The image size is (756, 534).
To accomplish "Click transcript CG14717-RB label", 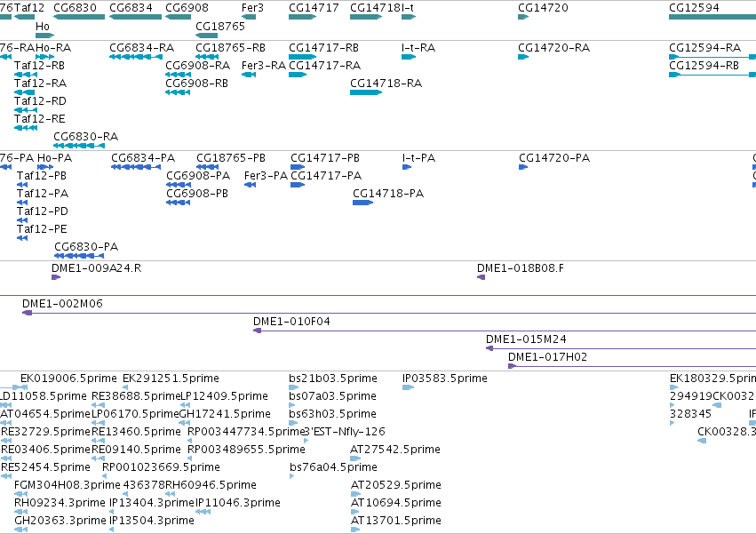I will pyautogui.click(x=323, y=48).
